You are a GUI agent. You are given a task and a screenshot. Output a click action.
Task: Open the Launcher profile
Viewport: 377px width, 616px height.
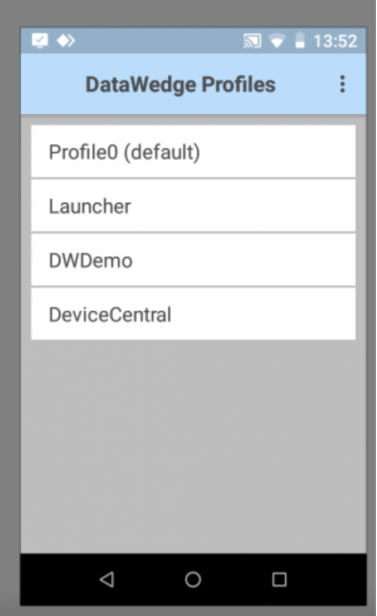point(193,206)
